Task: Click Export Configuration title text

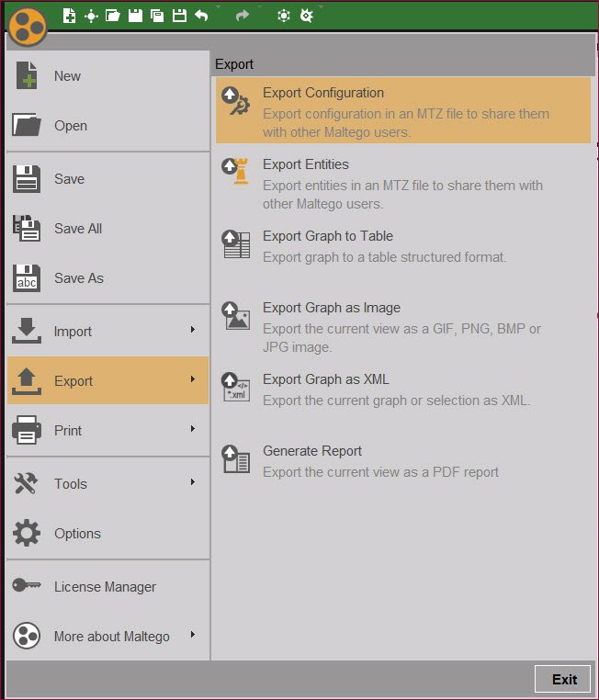Action: tap(323, 93)
